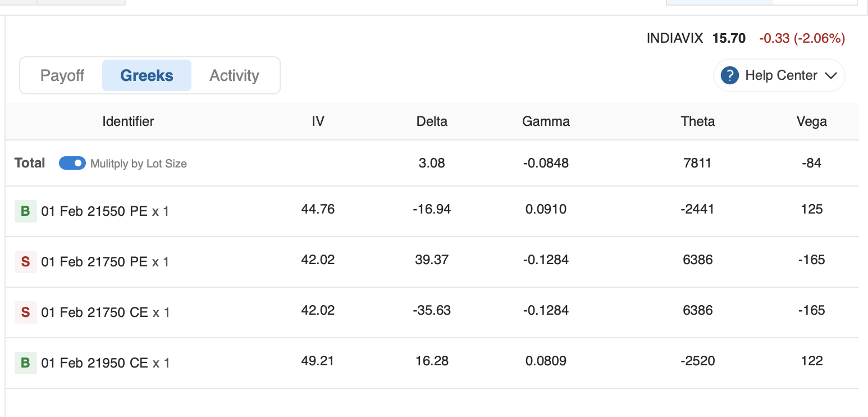The image size is (868, 417).
Task: Click the Theta column header
Action: click(x=698, y=121)
